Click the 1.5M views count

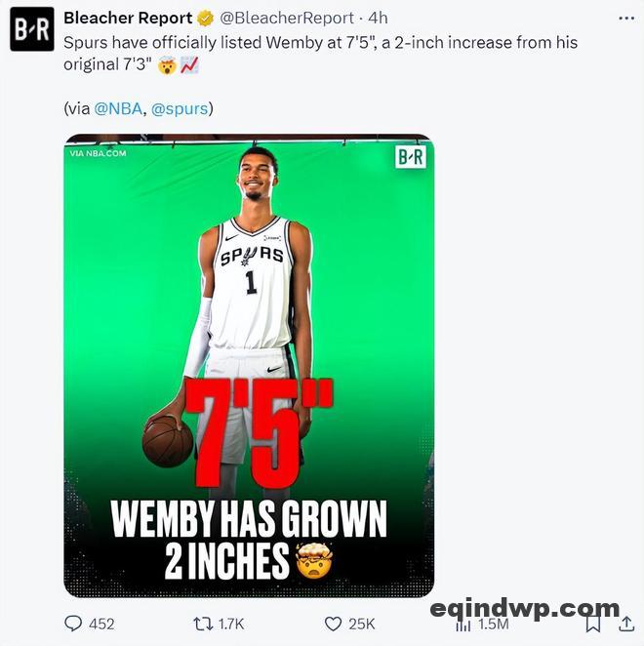click(493, 625)
